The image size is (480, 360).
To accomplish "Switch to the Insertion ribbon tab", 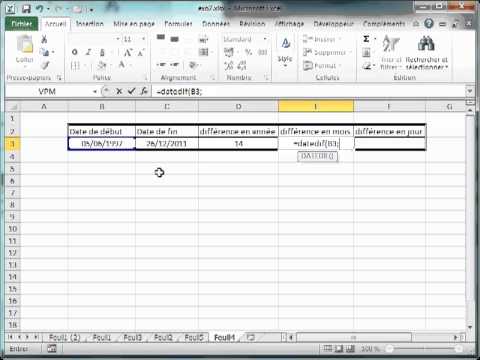I will tap(89, 24).
